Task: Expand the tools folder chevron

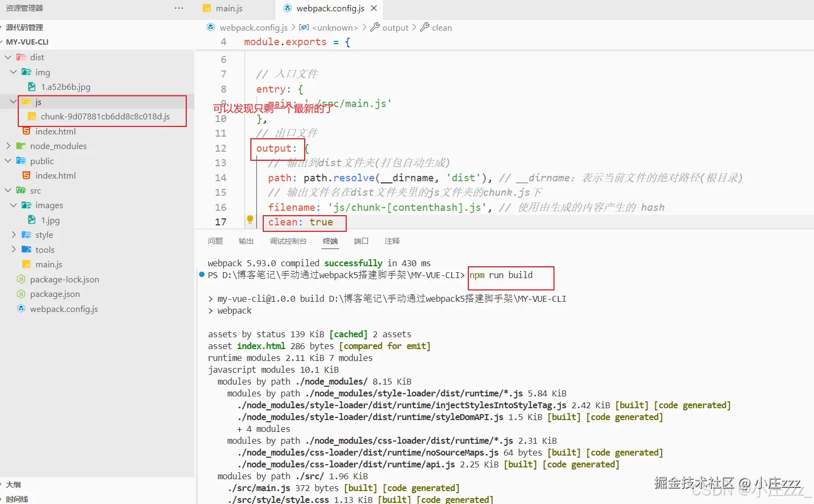Action: click(13, 250)
